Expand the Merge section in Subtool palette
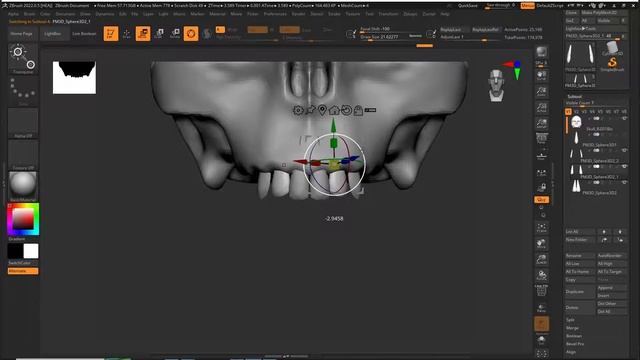 (572, 328)
